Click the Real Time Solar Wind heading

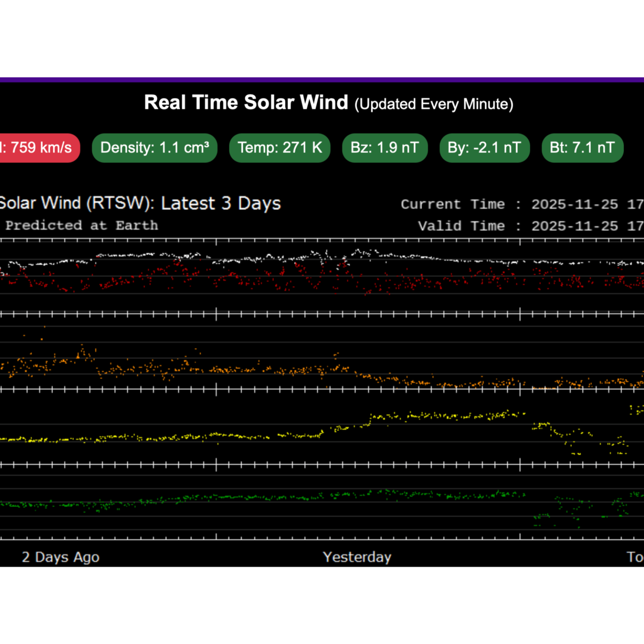pos(246,102)
